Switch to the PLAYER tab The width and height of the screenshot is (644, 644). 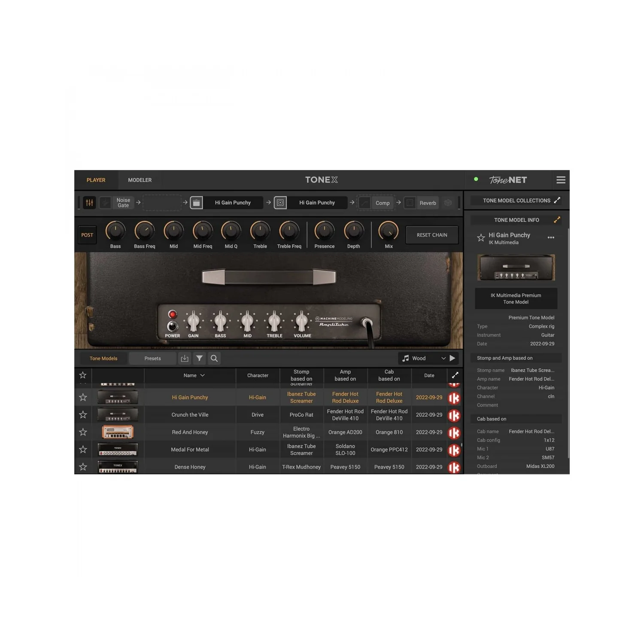pyautogui.click(x=96, y=180)
